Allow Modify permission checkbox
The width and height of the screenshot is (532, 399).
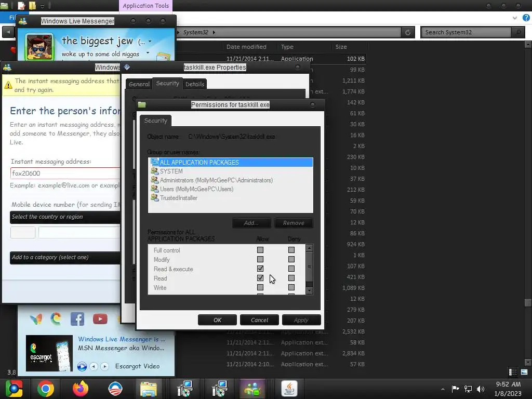click(x=260, y=259)
